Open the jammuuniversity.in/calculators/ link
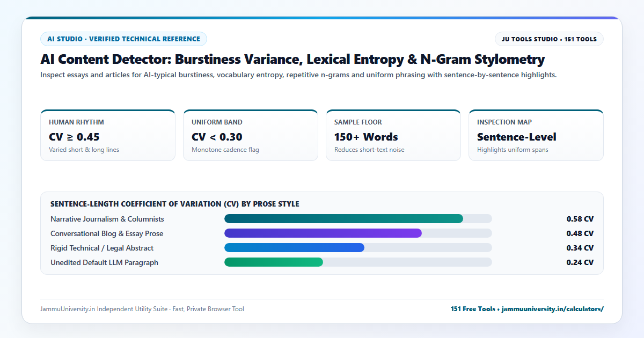This screenshot has width=644, height=338. pos(553,309)
